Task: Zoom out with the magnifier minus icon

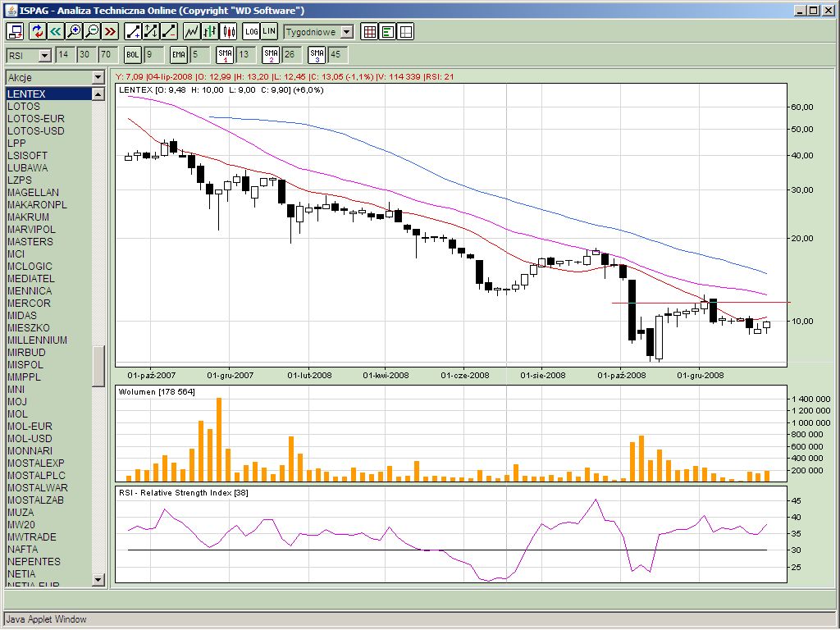Action: 92,31
